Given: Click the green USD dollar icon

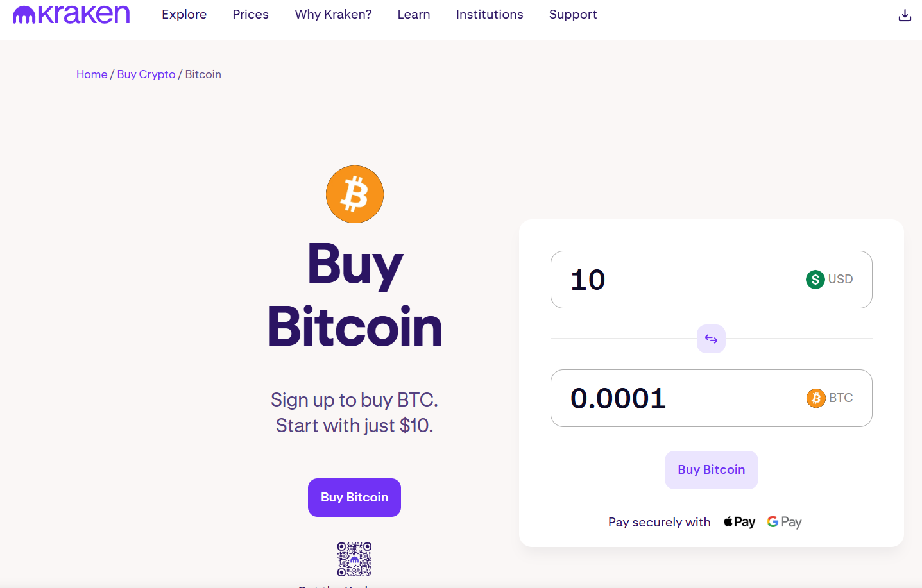Looking at the screenshot, I should coord(815,280).
